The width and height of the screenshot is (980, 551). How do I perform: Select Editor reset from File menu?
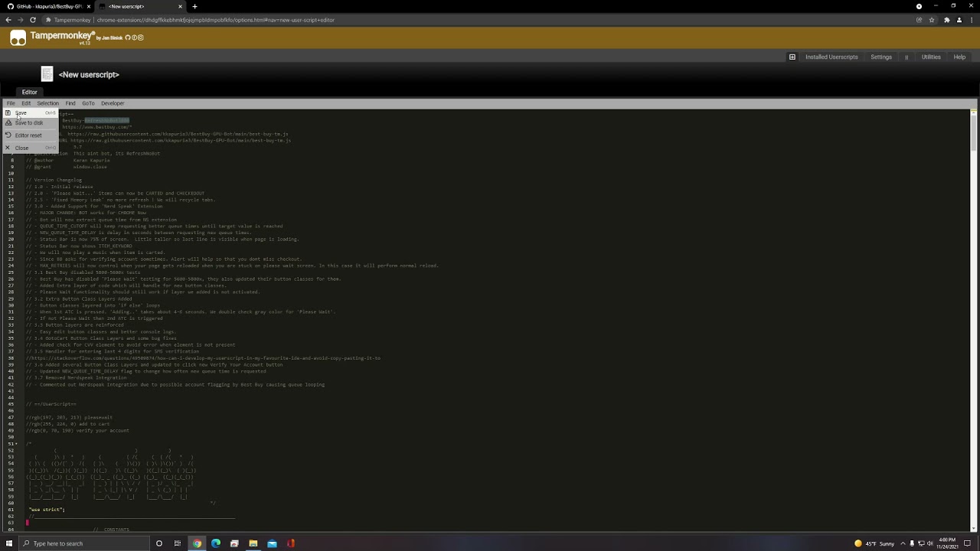click(x=30, y=135)
